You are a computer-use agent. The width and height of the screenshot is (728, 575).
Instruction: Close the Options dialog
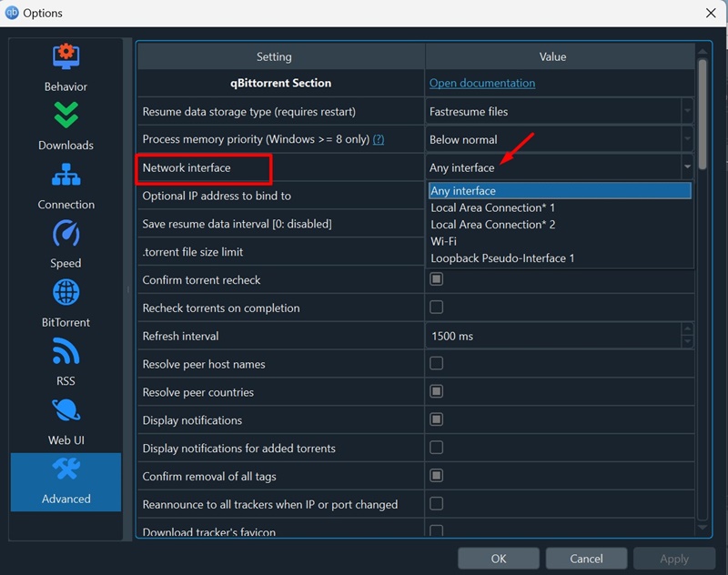tap(711, 13)
